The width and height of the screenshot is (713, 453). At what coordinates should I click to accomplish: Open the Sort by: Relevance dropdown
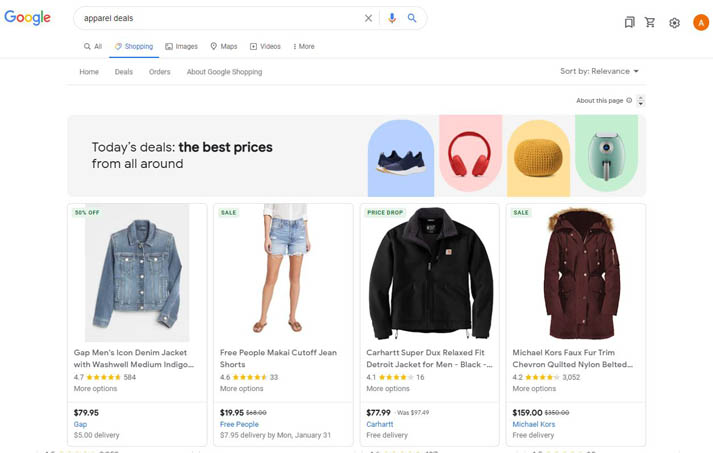pos(599,71)
